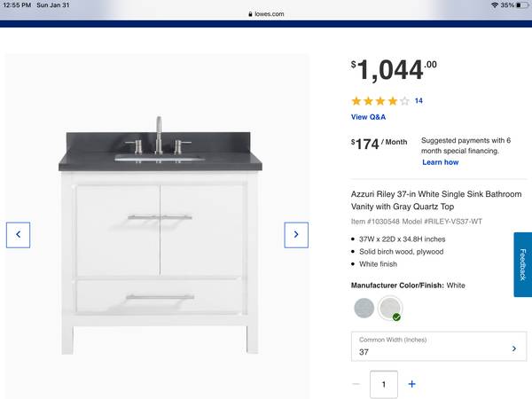
Task: Click the Common Width chevron arrow
Action: pyautogui.click(x=514, y=348)
